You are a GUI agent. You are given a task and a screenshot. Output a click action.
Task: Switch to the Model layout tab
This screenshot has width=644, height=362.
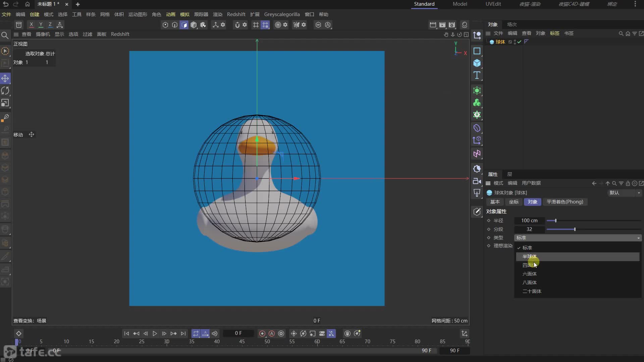tap(460, 4)
